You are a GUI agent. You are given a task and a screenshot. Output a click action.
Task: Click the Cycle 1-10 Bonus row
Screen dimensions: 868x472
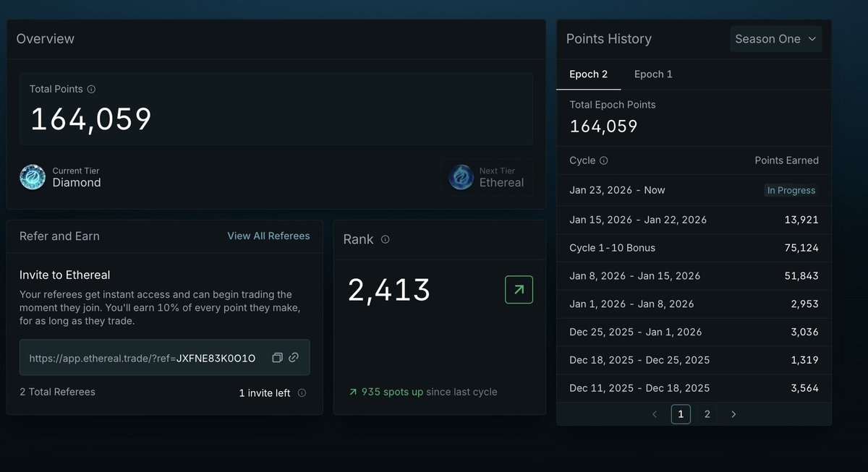[694, 247]
